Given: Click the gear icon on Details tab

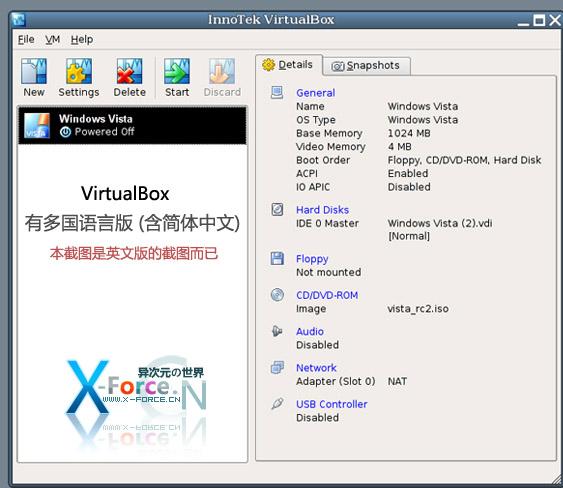Looking at the screenshot, I should (x=268, y=65).
